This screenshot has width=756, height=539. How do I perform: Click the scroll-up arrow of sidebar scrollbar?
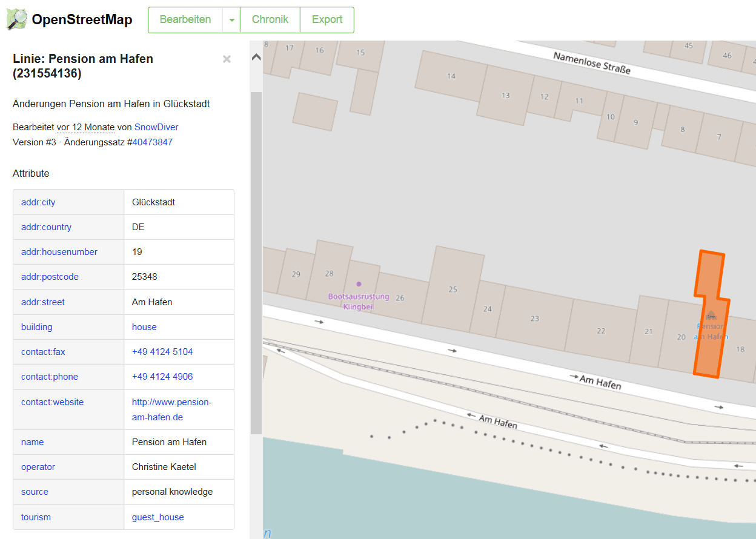point(256,58)
